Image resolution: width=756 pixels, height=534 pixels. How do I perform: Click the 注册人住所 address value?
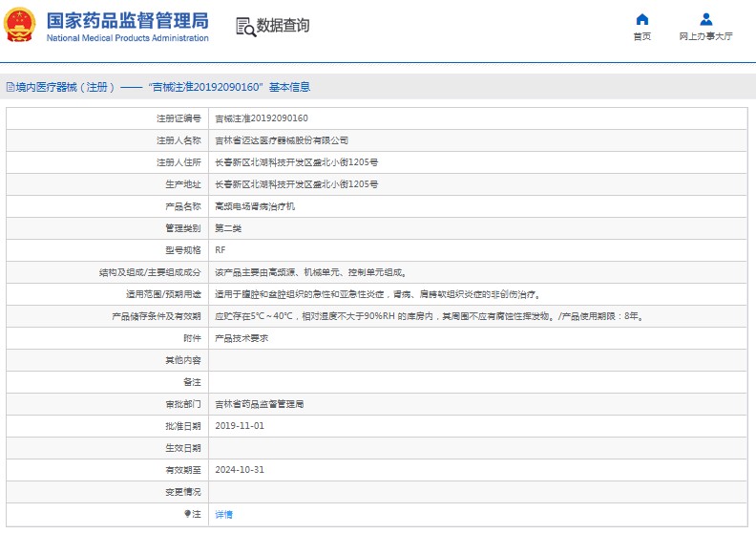pos(297,162)
